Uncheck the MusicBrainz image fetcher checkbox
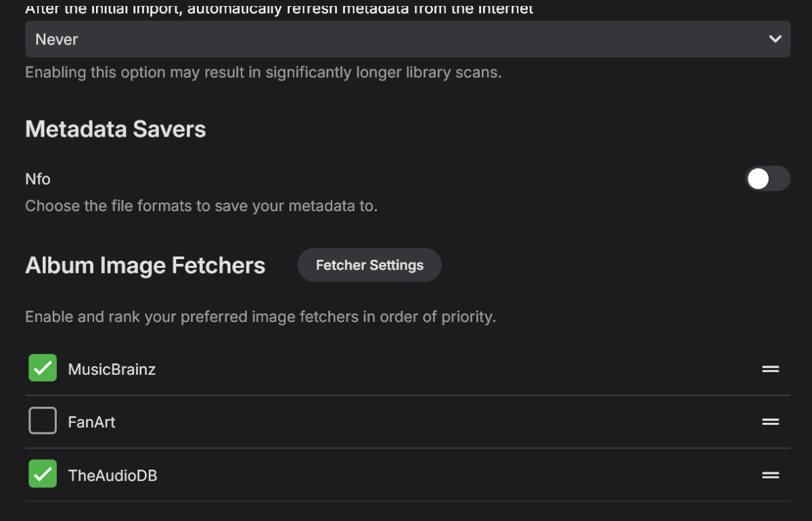This screenshot has height=521, width=812. (x=43, y=368)
